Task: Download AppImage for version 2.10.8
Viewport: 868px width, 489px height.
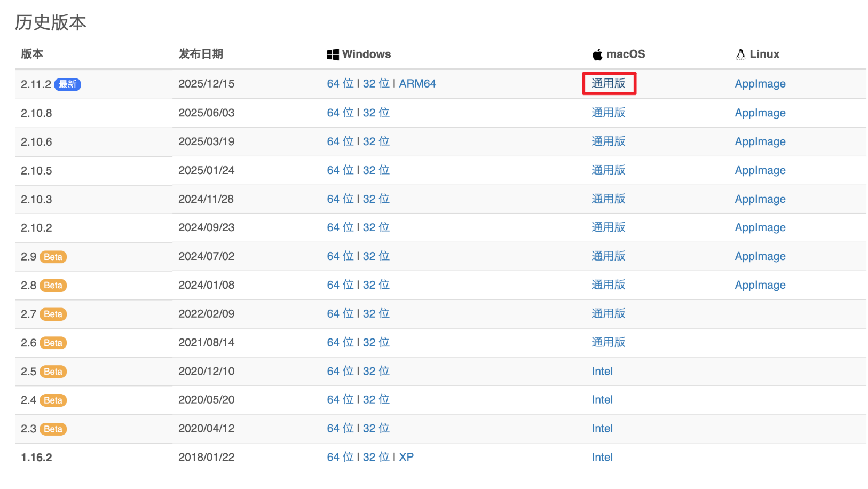Action: (x=760, y=113)
